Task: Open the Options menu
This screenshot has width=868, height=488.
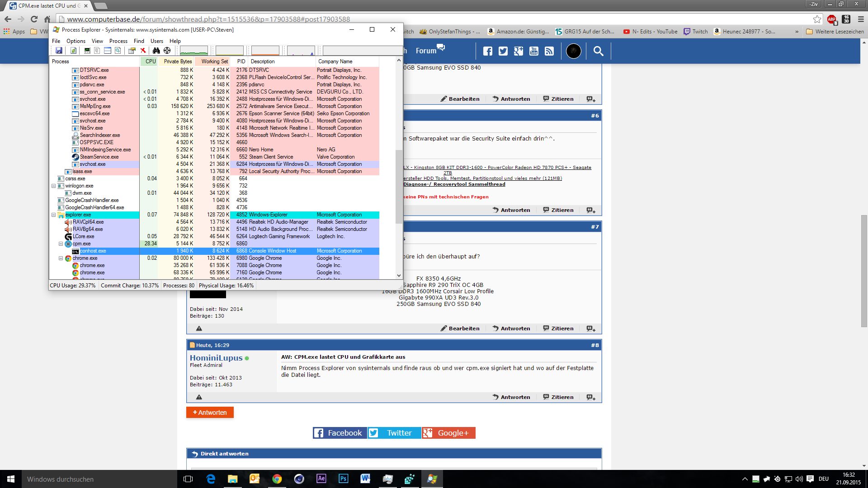Action: (x=75, y=41)
